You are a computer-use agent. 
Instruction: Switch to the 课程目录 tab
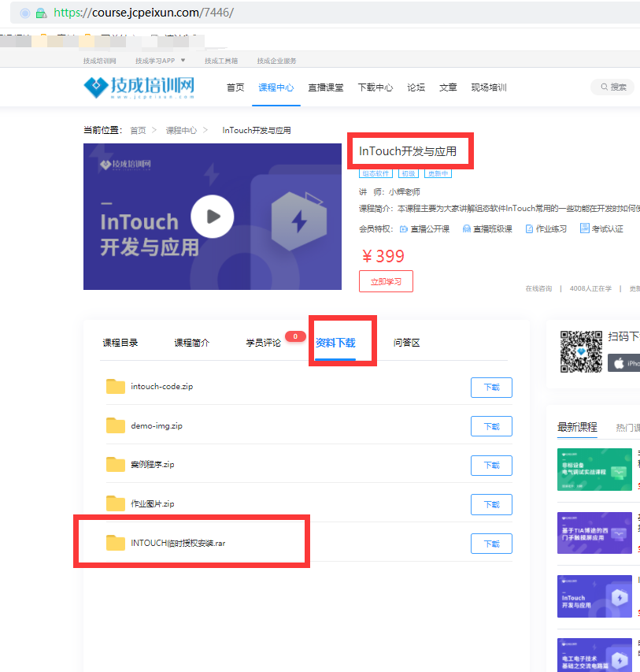pos(120,343)
